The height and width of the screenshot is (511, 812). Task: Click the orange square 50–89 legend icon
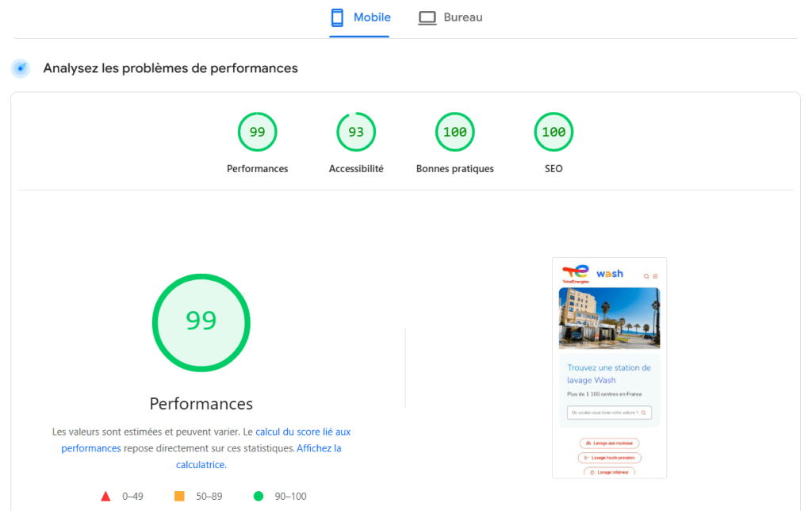179,497
